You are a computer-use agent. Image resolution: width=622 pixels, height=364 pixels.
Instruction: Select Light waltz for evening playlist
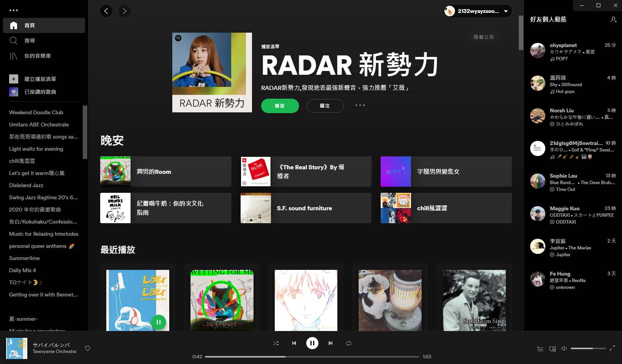(x=36, y=149)
